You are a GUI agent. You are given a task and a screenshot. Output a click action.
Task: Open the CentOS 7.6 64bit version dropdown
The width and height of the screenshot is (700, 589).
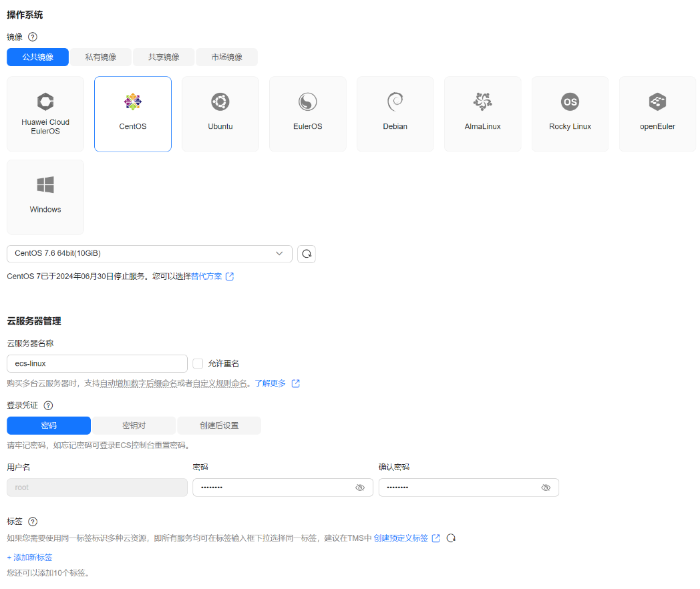tap(150, 254)
